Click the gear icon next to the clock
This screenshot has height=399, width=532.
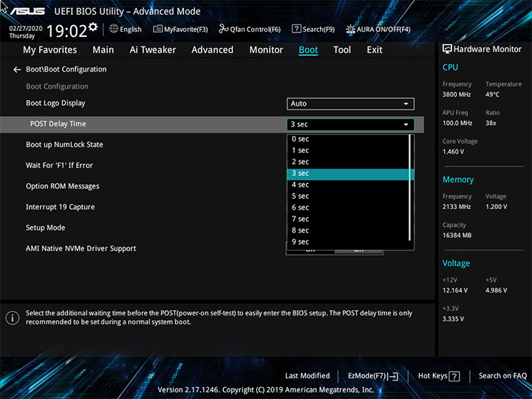pos(93,27)
